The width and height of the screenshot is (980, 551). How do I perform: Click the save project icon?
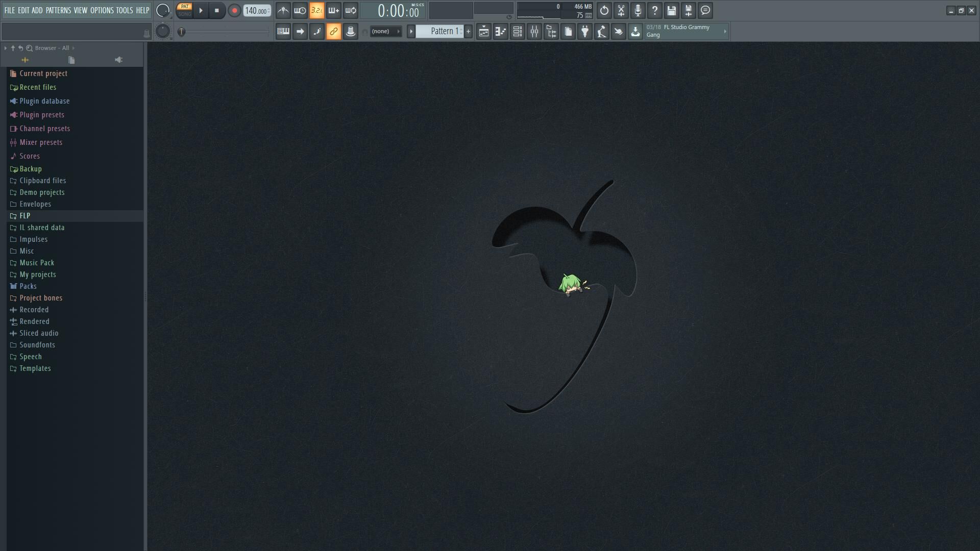[672, 10]
